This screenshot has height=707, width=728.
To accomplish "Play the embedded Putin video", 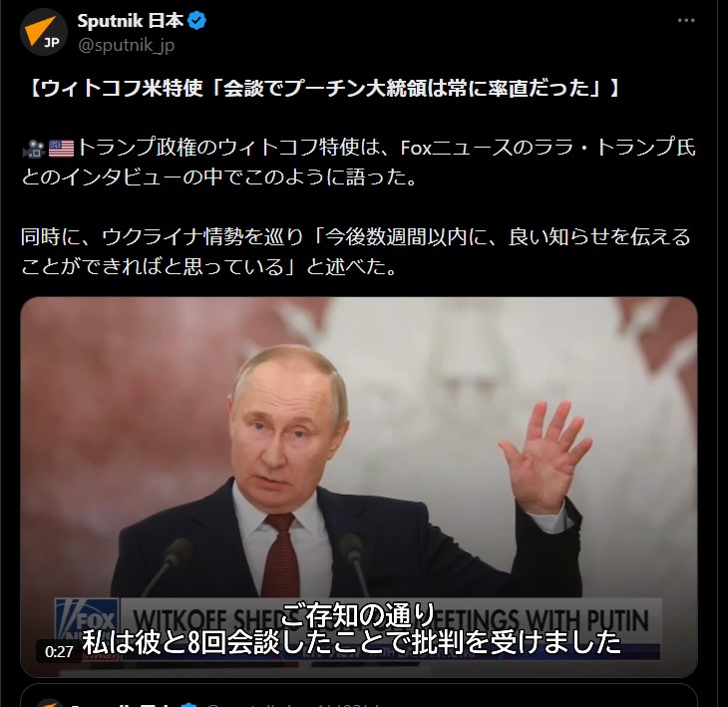I will [x=359, y=487].
